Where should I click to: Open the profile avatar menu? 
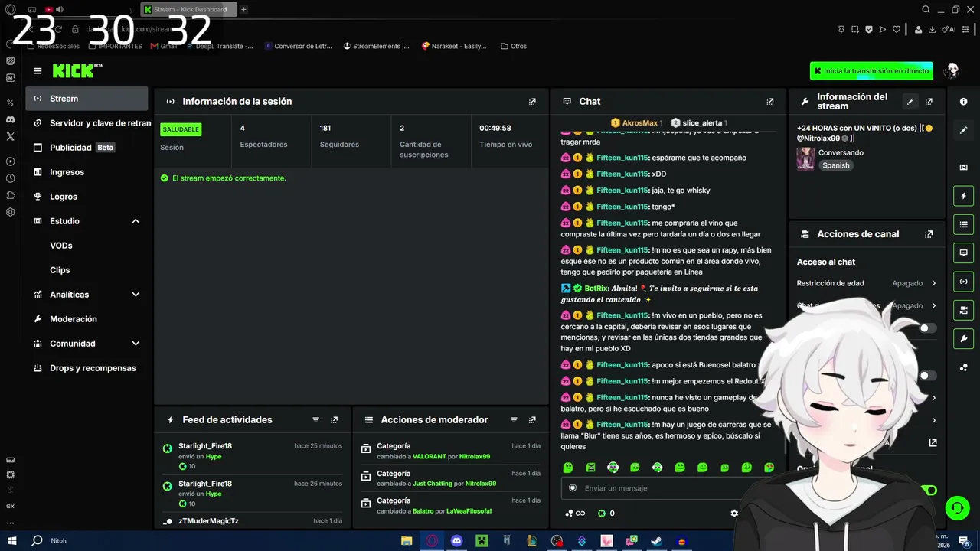952,71
